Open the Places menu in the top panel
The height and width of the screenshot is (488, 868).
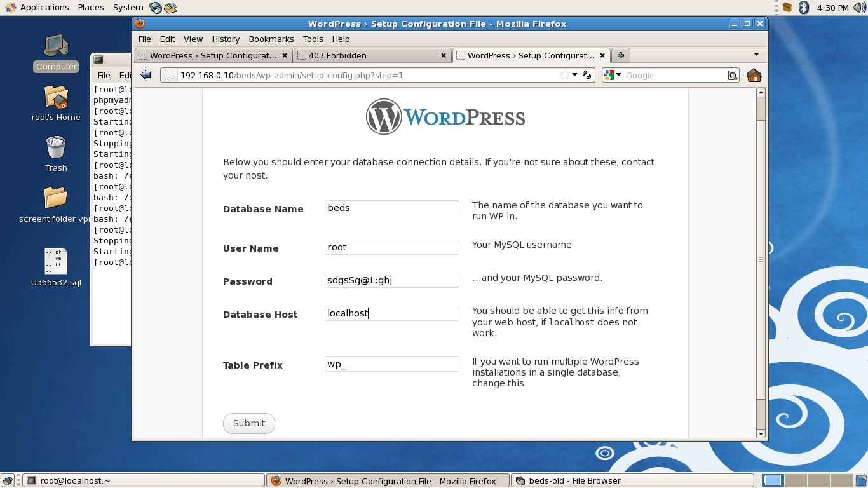91,8
